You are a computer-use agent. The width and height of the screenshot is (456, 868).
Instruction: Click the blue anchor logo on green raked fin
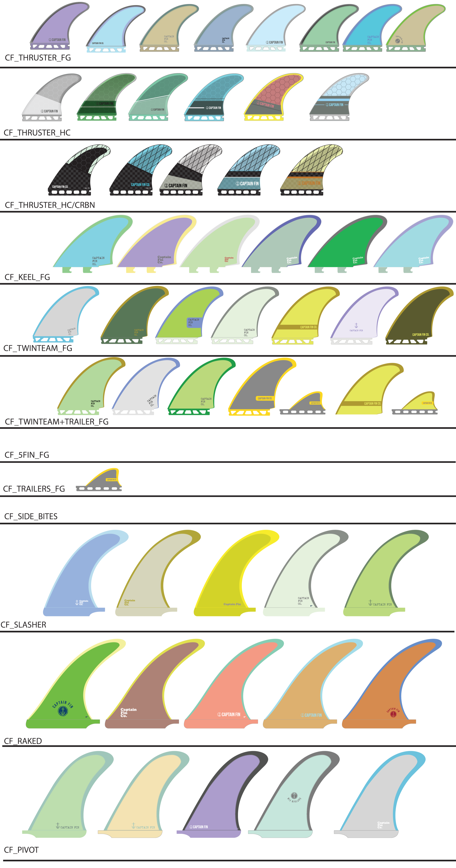63,711
